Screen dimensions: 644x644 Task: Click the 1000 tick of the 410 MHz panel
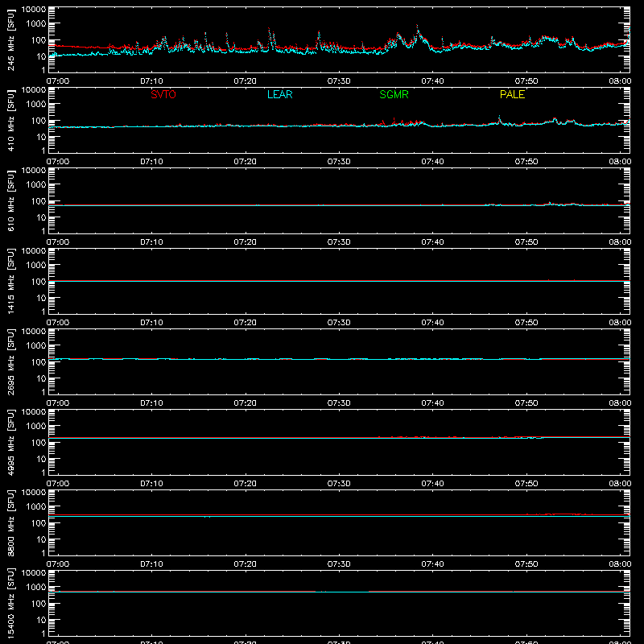point(36,105)
